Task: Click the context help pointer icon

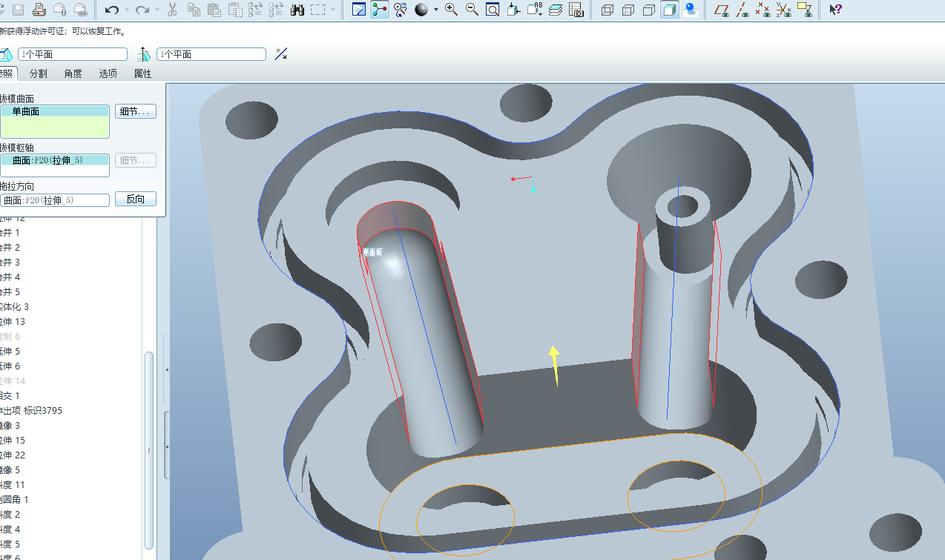Action: 835,10
